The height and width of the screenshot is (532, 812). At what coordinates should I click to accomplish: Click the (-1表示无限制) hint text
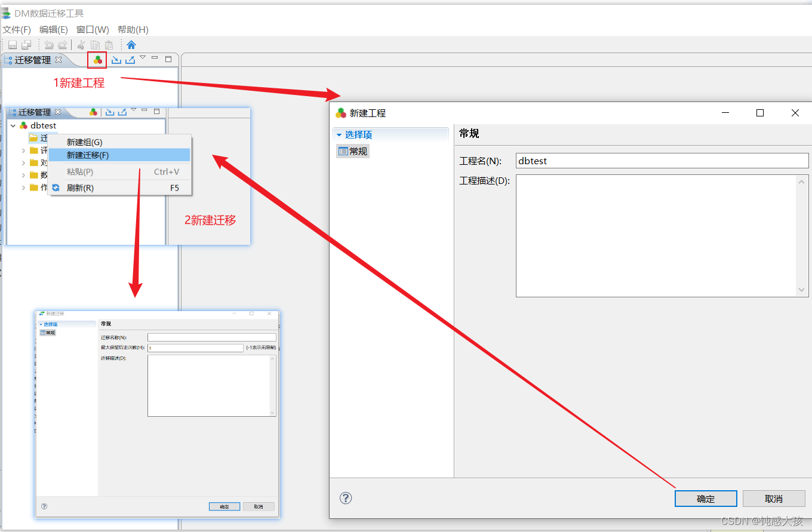tap(262, 348)
